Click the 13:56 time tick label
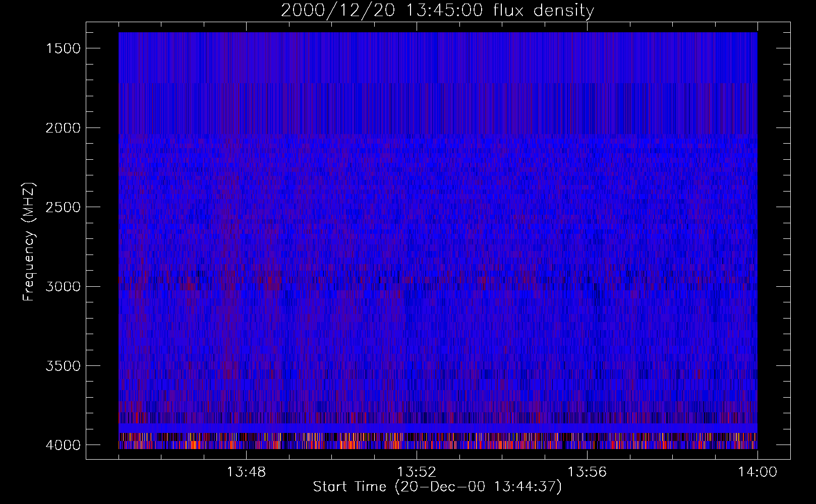Viewport: 816px width, 504px height. [x=587, y=472]
